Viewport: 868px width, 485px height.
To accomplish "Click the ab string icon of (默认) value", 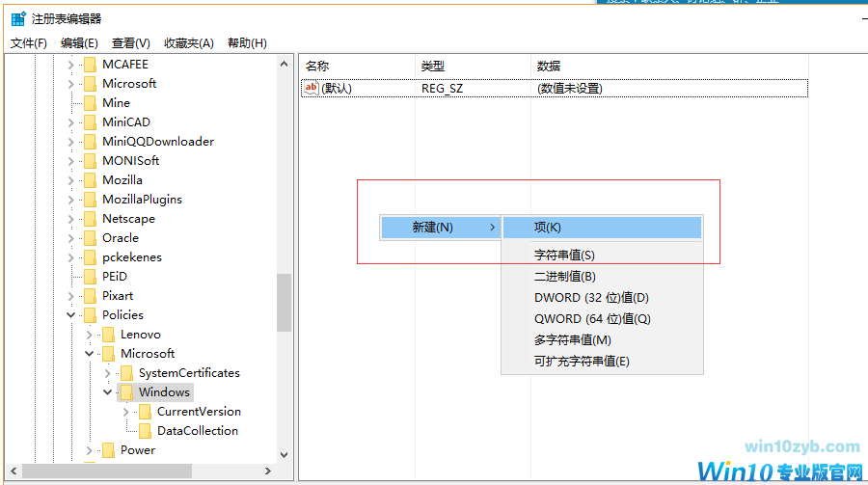I will click(x=312, y=88).
